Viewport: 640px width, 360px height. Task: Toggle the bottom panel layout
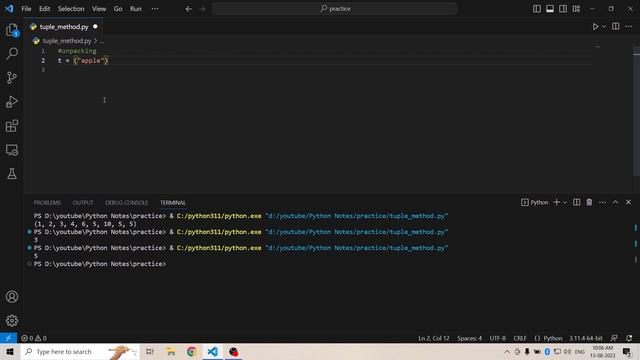550,9
